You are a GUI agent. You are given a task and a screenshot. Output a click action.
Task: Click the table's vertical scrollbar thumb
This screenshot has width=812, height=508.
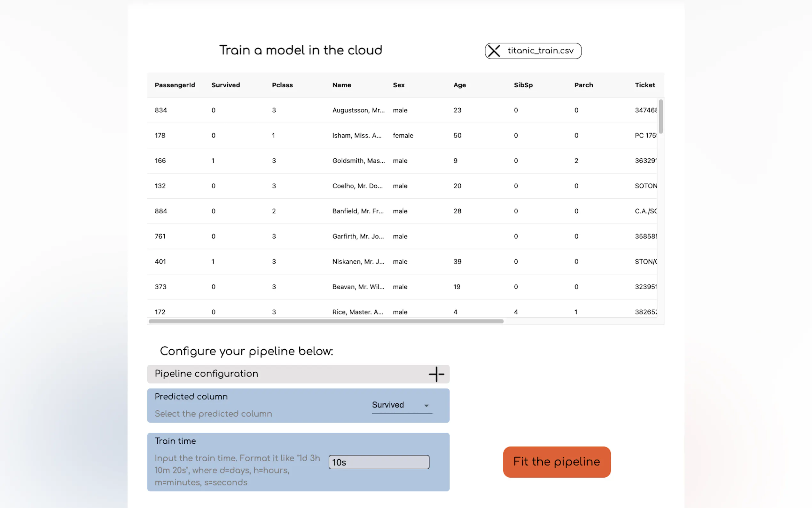pyautogui.click(x=660, y=116)
